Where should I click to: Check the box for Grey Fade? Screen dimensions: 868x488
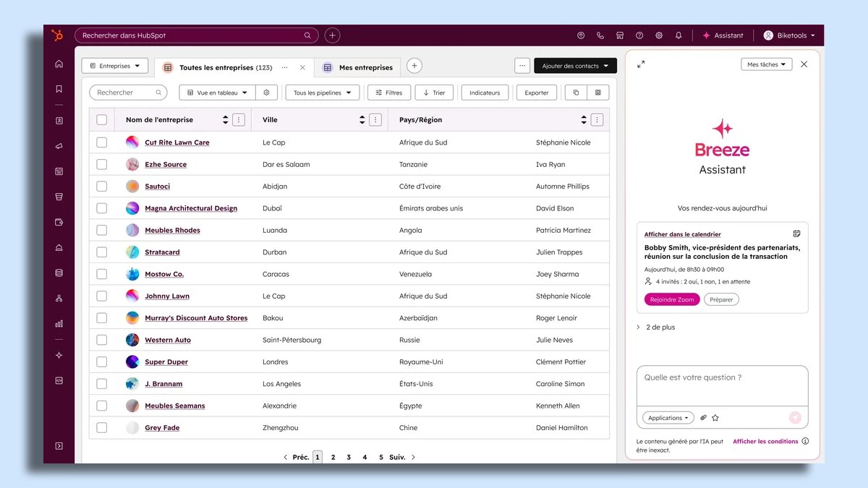click(x=101, y=428)
